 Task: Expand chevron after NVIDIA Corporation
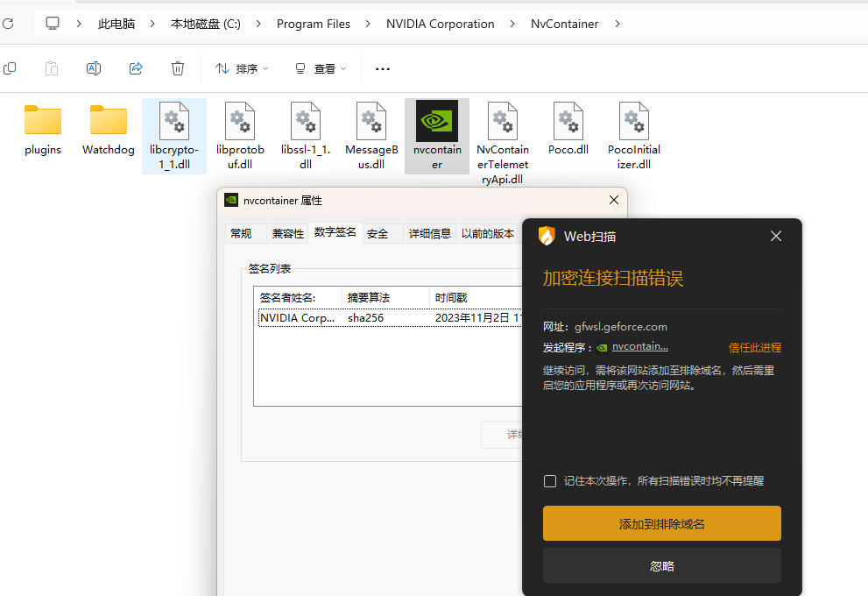pos(512,24)
